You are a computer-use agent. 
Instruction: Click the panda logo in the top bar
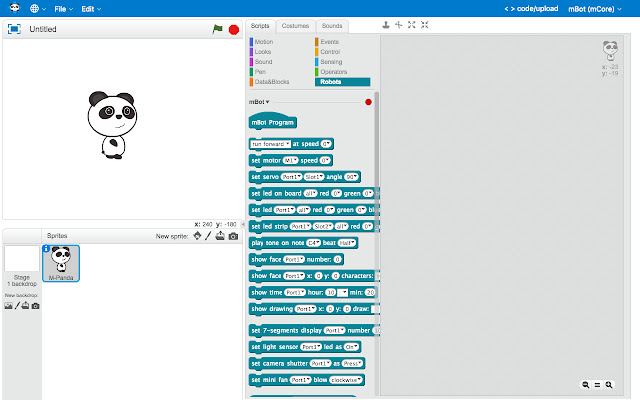pos(15,8)
